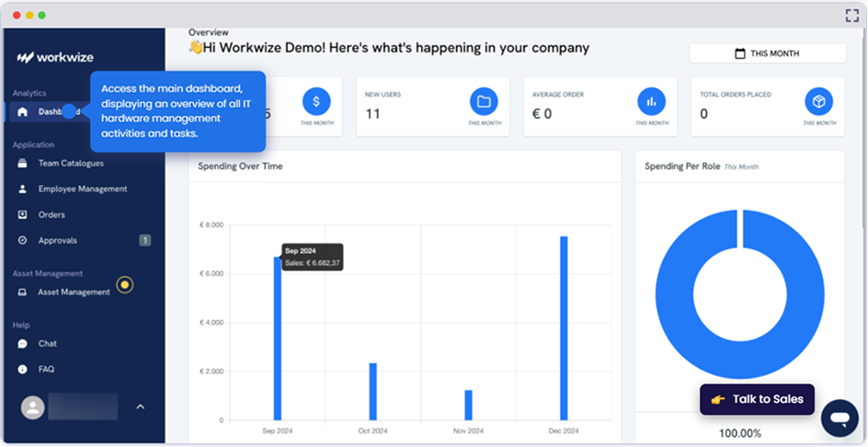Expand the user profile menu chevron
Screen dimensions: 868x447
point(141,407)
